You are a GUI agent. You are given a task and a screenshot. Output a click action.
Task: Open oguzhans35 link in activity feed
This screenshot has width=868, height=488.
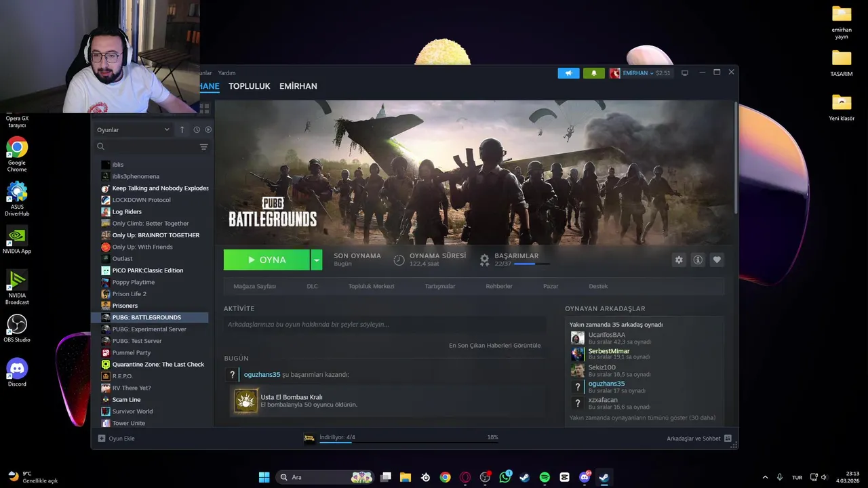262,374
